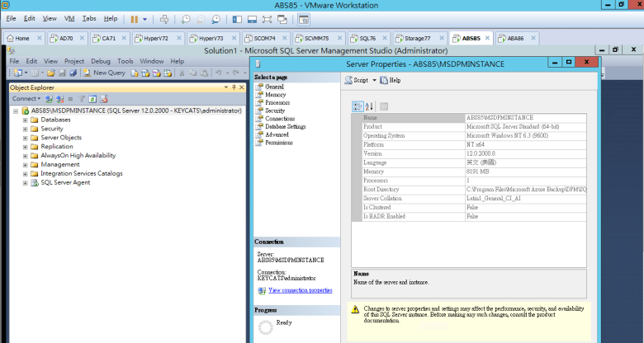
Task: Select the Memory page in Server Properties
Action: pyautogui.click(x=276, y=95)
